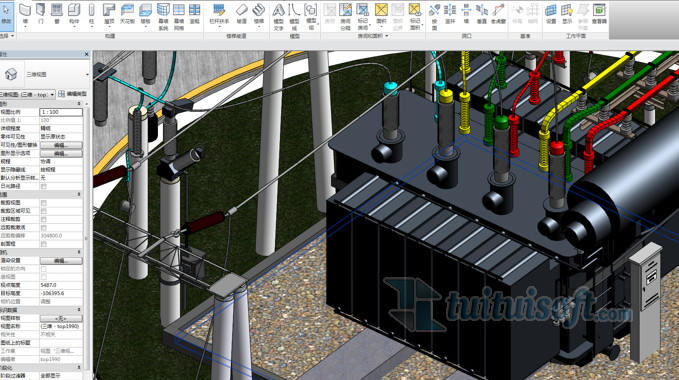Toggle the Sun Path (日光路径) checkbox
Viewport: 679px width, 380px height.
[44, 186]
